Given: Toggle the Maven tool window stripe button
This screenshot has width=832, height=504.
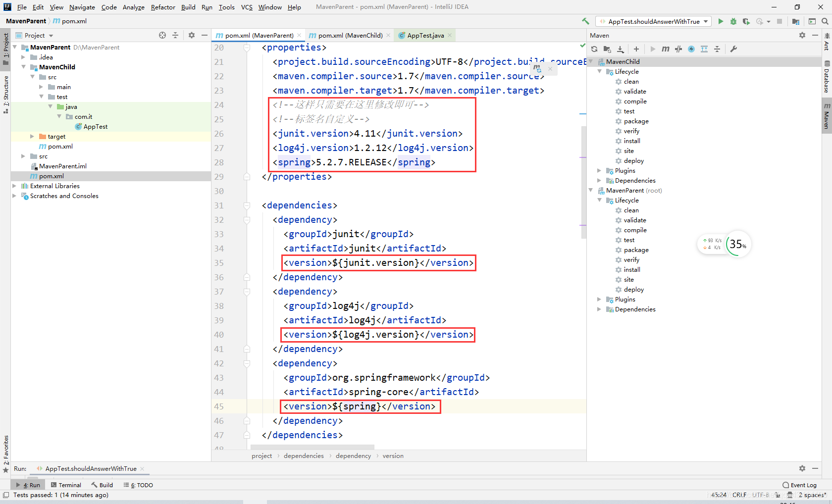Looking at the screenshot, I should 827,116.
